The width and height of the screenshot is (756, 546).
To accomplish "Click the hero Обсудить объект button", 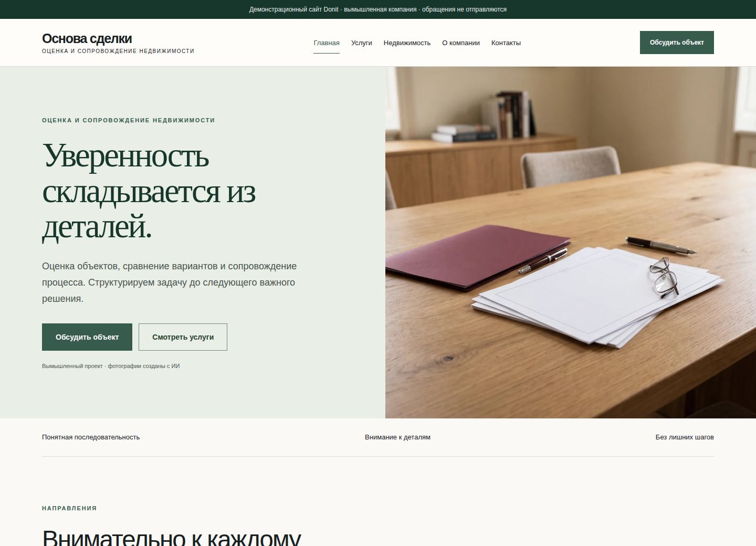I will click(x=87, y=337).
